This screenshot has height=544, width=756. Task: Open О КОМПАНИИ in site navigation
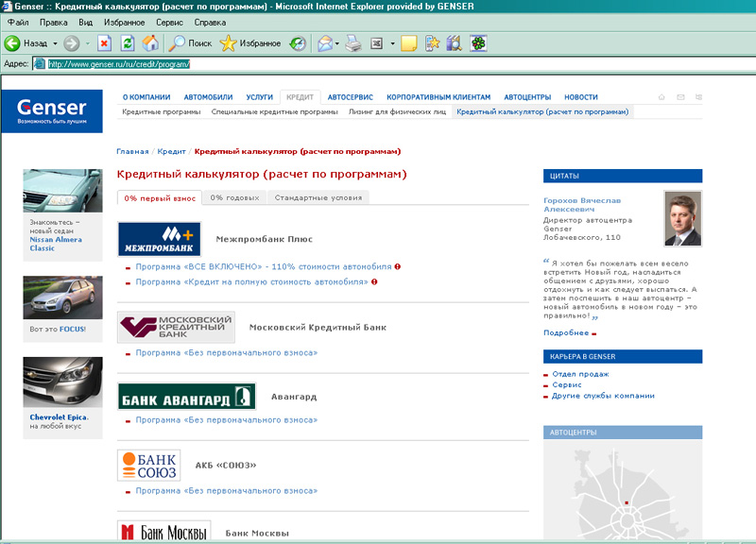[x=146, y=97]
